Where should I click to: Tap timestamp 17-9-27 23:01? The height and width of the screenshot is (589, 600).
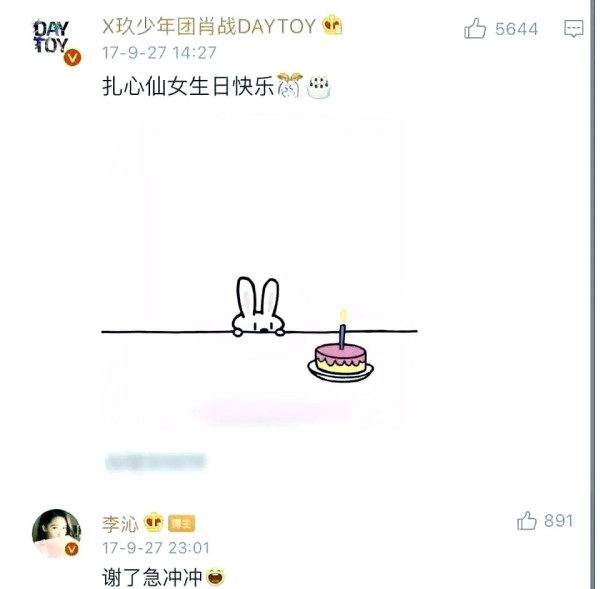156,548
